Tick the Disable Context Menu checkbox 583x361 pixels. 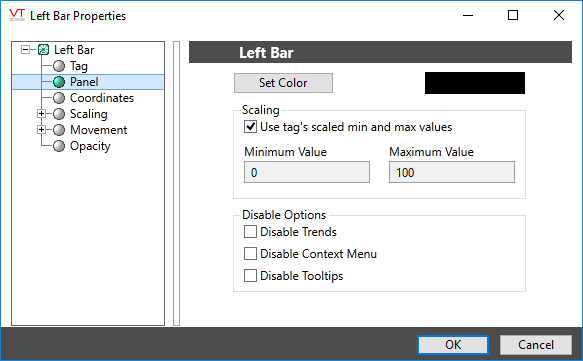[x=250, y=254]
